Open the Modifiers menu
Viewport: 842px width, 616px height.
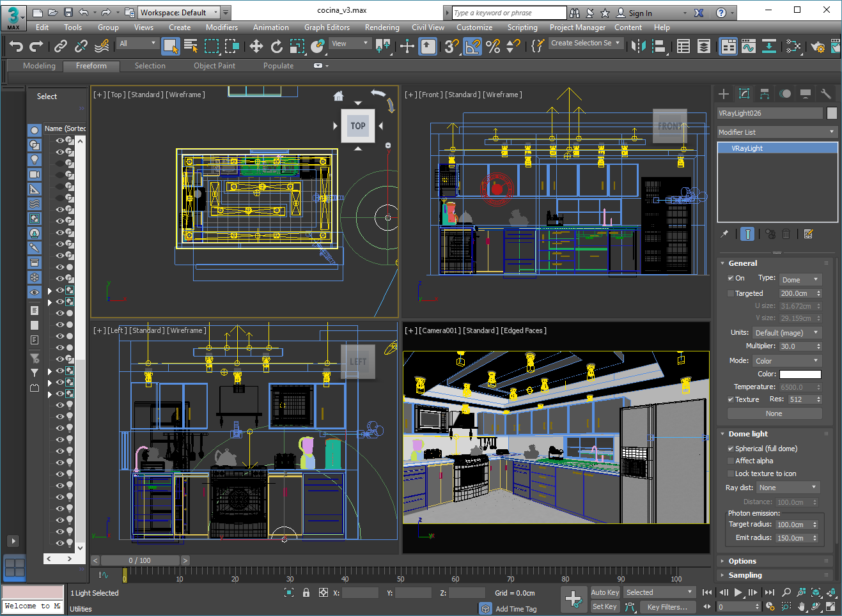pos(221,27)
